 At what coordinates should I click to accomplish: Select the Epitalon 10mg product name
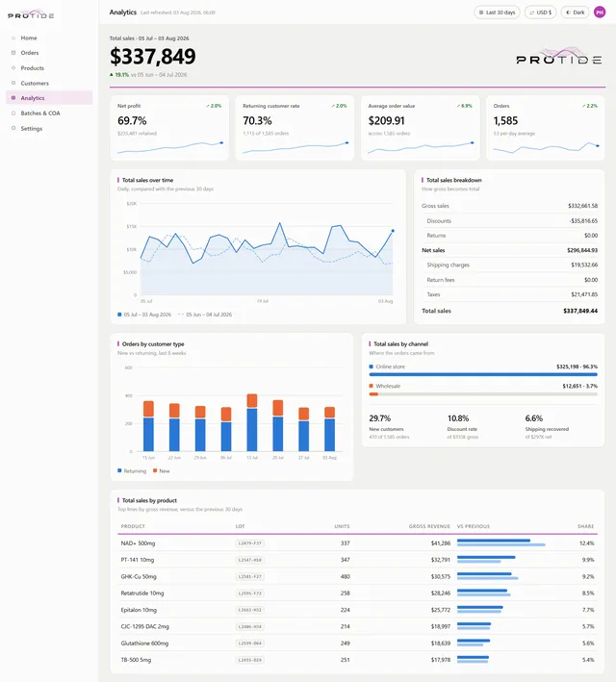tap(139, 610)
